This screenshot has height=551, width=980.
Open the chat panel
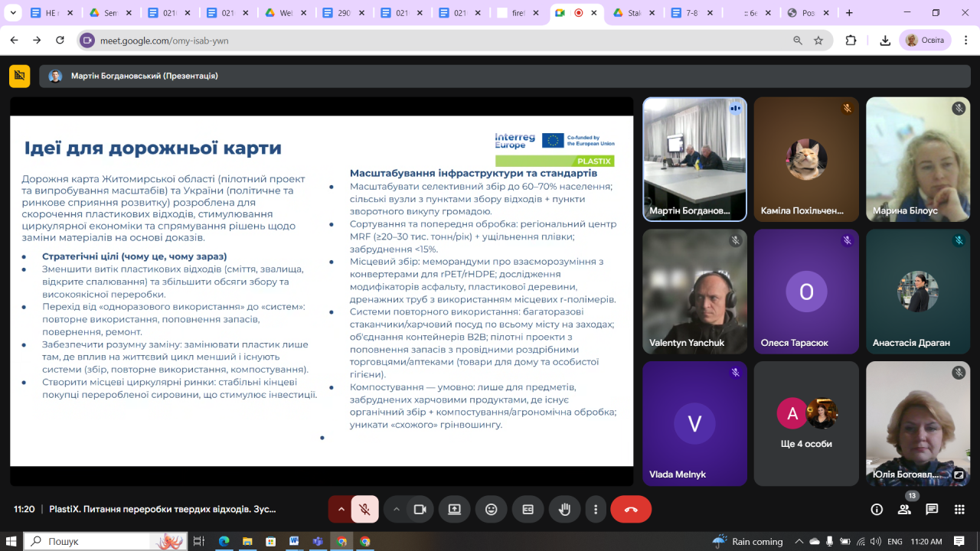pyautogui.click(x=932, y=509)
